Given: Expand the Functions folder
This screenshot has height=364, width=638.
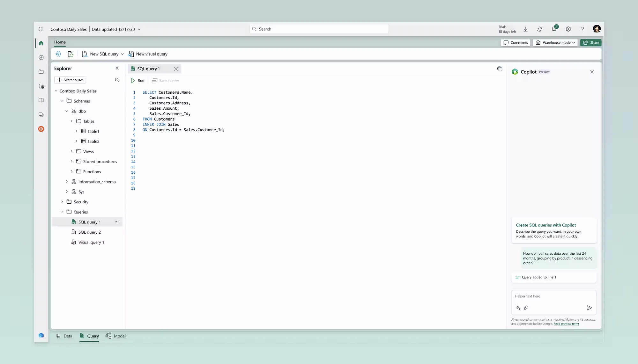Looking at the screenshot, I should point(71,171).
